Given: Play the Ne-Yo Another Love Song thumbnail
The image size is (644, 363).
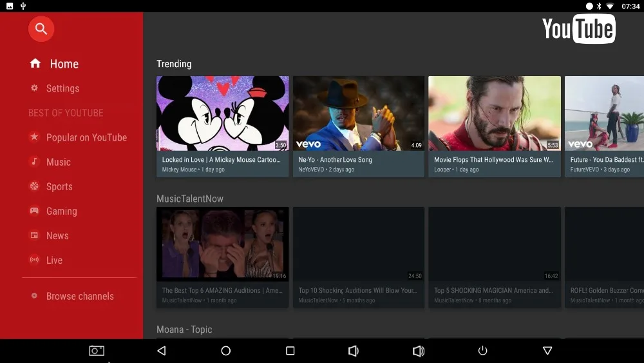Looking at the screenshot, I should (x=359, y=113).
